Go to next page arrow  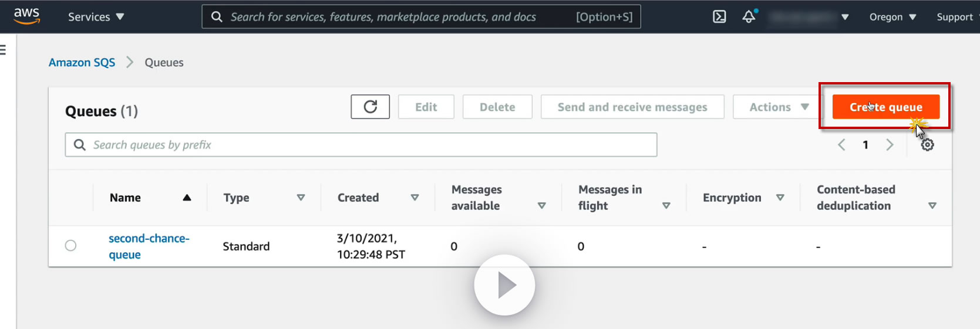(890, 145)
